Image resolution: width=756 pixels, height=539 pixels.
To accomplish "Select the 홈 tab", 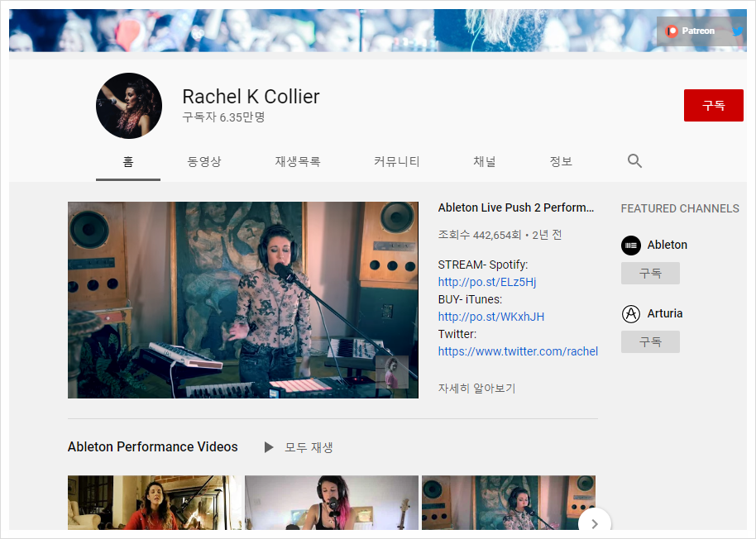I will tap(127, 162).
